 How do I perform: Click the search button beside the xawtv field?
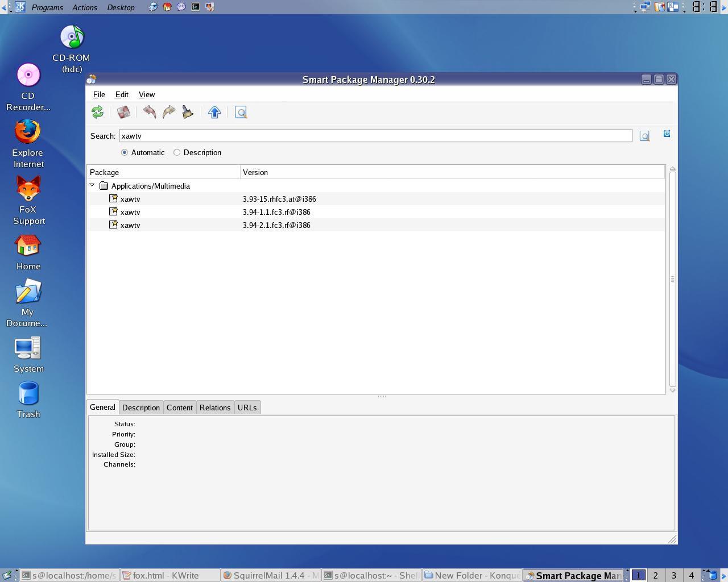(644, 136)
